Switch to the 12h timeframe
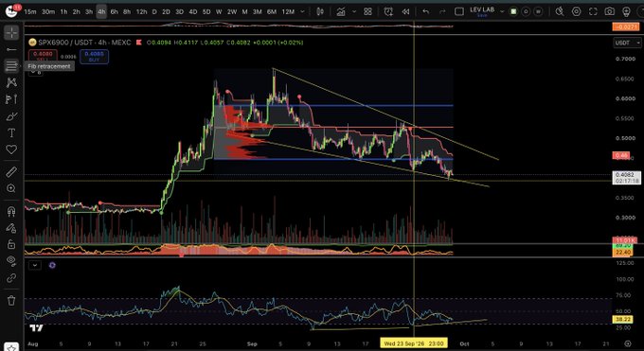 point(141,11)
